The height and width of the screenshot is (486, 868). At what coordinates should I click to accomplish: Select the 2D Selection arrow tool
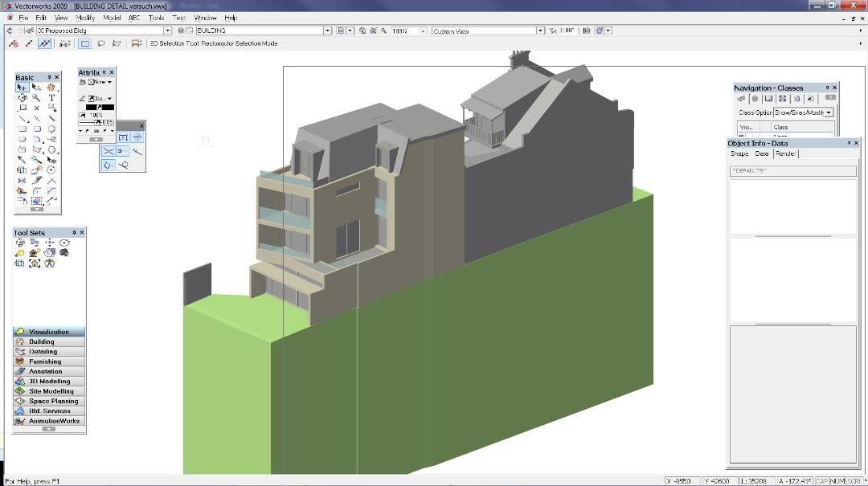pyautogui.click(x=23, y=88)
